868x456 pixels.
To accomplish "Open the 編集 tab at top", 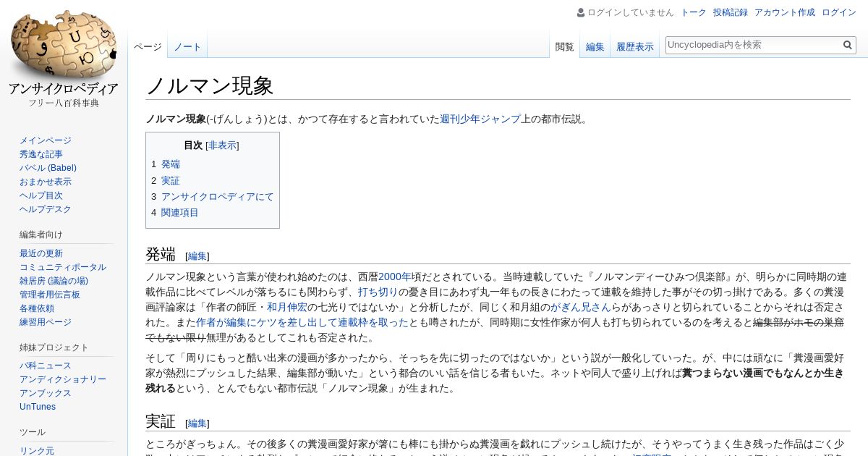I will pos(595,47).
